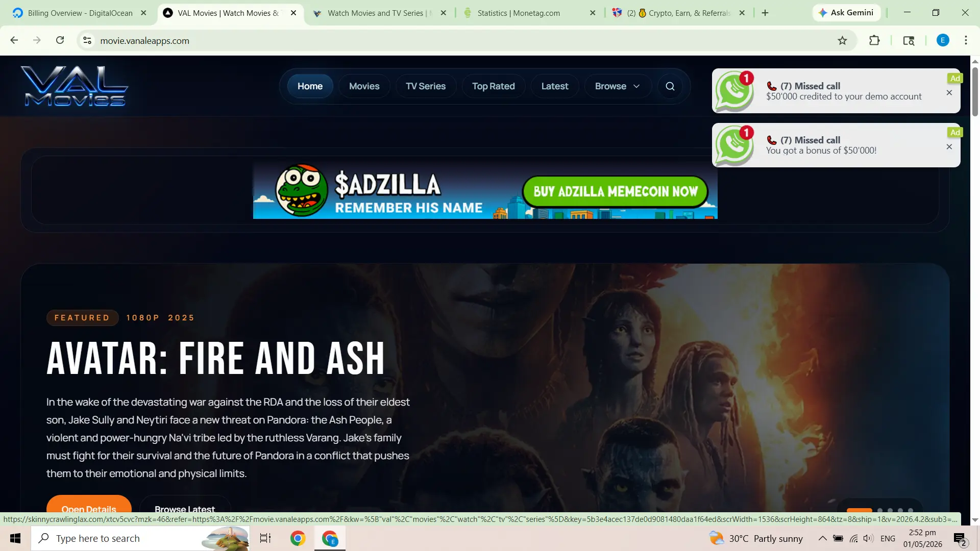Click the Ask Gemini button

[846, 13]
